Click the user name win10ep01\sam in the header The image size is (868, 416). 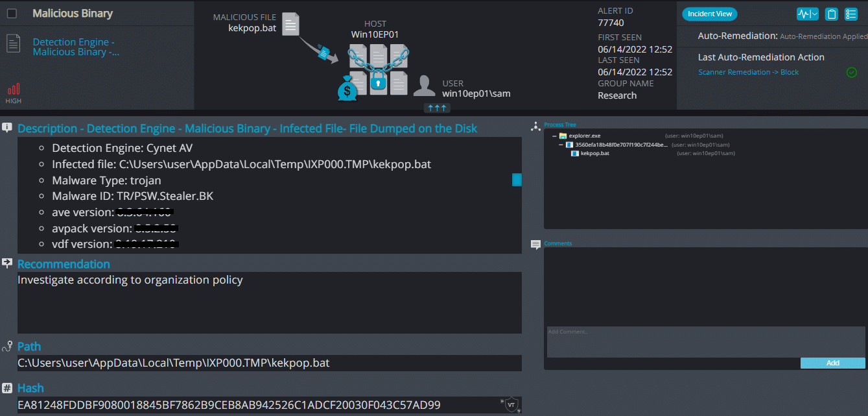(x=476, y=93)
